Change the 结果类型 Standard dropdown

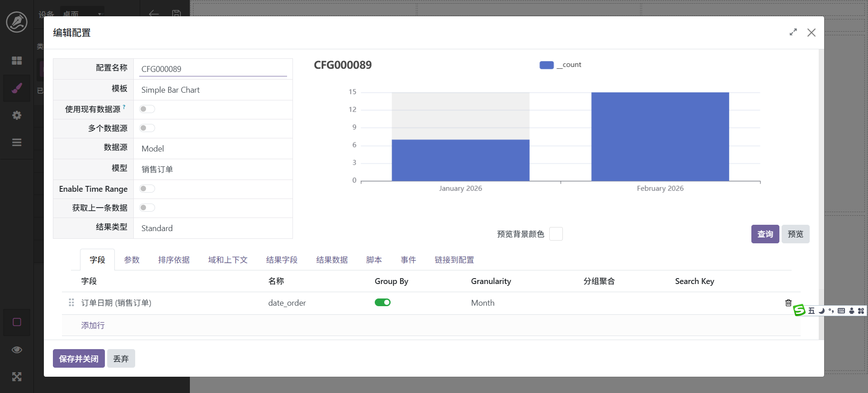(212, 228)
